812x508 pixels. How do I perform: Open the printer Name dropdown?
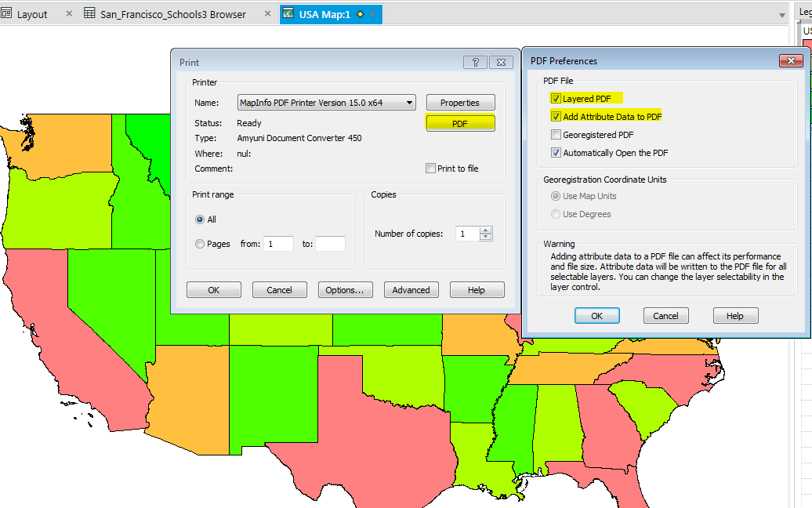[409, 103]
